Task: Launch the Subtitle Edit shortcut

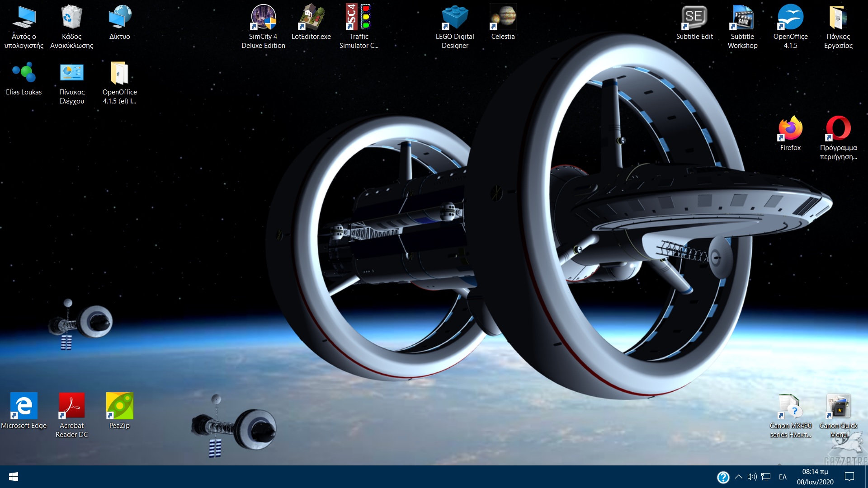Action: coord(694,23)
